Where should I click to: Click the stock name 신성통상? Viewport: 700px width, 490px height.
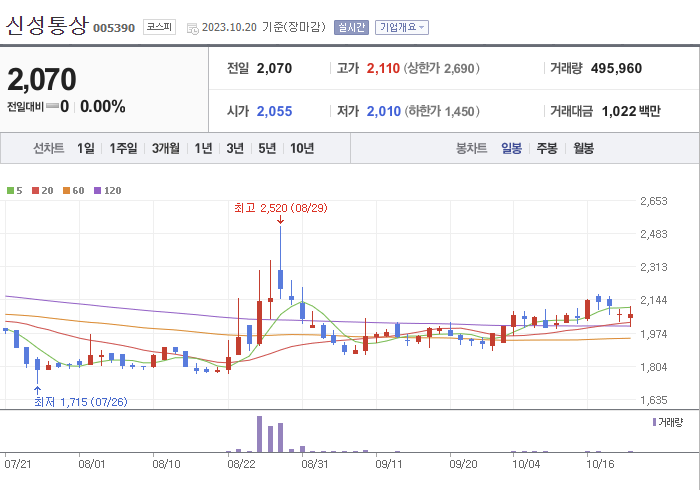pos(47,25)
